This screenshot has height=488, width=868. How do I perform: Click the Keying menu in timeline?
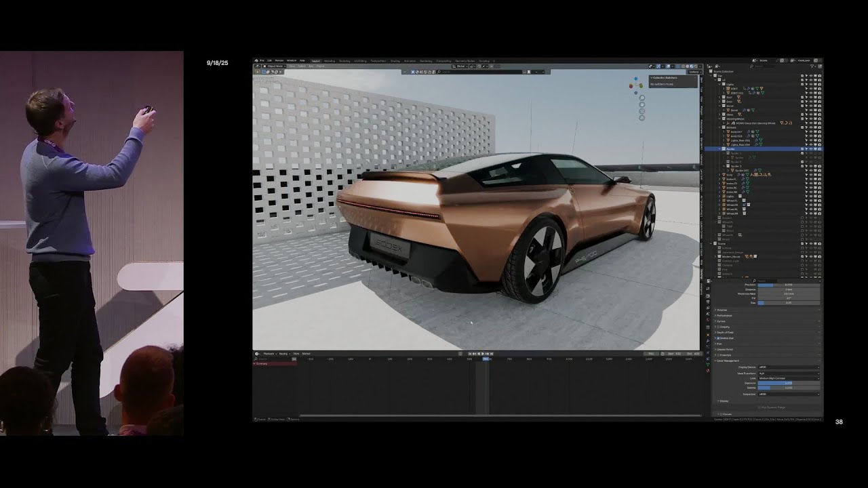coord(283,354)
